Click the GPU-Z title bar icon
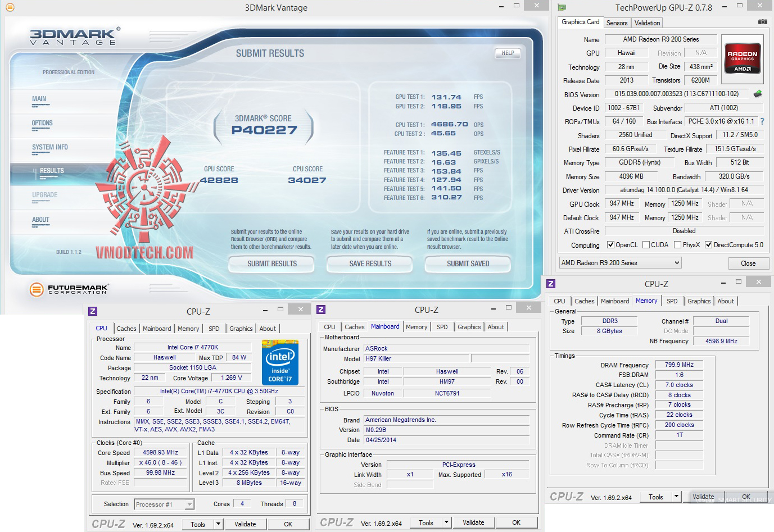 pyautogui.click(x=562, y=7)
